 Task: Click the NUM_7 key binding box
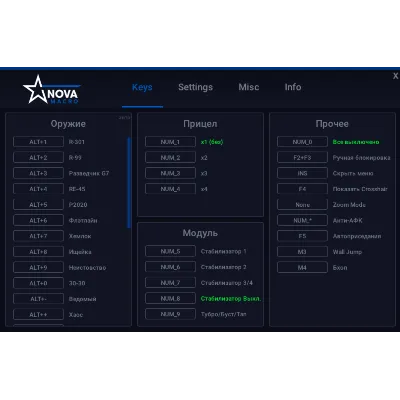pos(170,282)
